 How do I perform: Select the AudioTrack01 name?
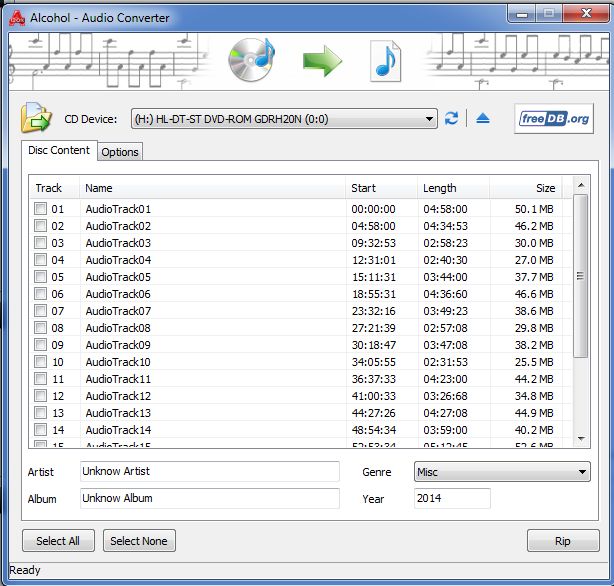pyautogui.click(x=118, y=209)
